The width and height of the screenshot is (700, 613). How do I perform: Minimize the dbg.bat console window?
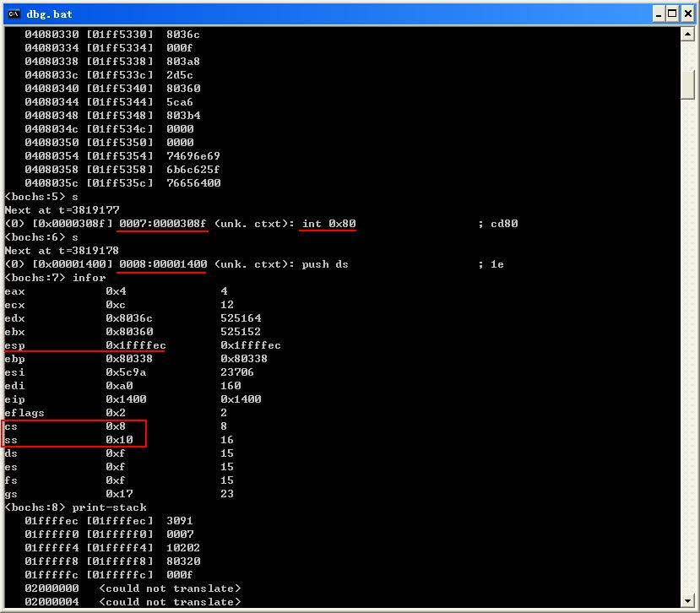coord(659,14)
